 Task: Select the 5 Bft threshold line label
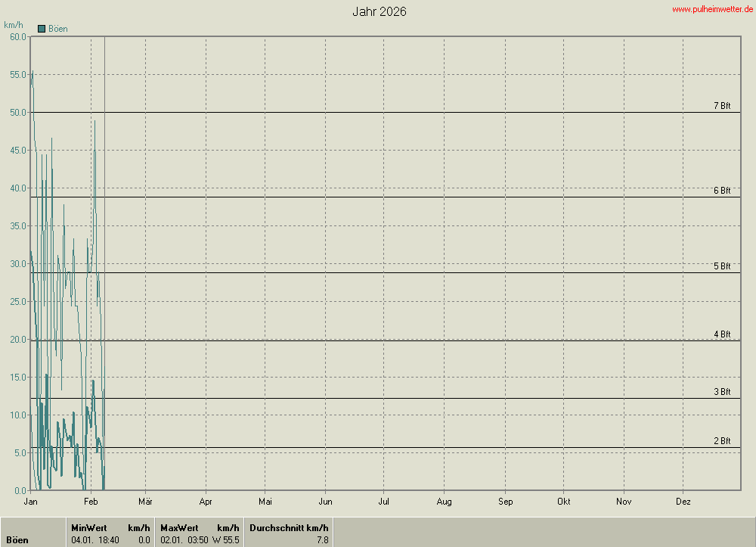point(722,266)
